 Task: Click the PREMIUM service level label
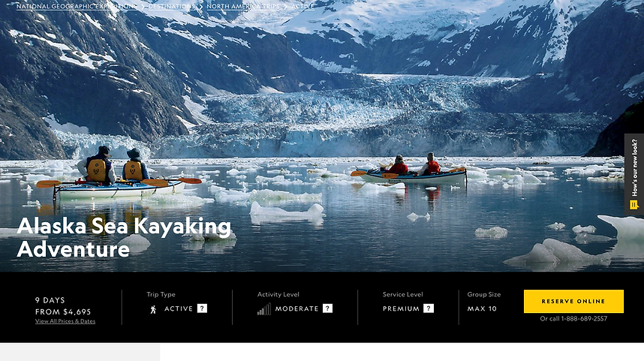pos(402,308)
